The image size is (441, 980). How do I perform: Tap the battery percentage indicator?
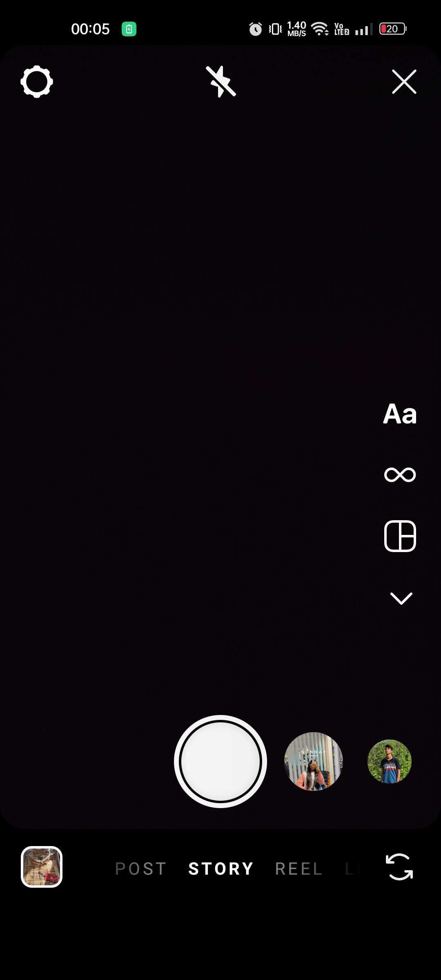[393, 29]
